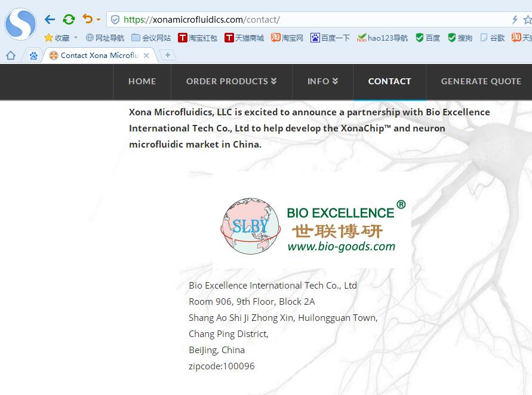Open the hao123导航 bookmark
Image resolution: width=532 pixels, height=395 pixels.
pyautogui.click(x=383, y=38)
